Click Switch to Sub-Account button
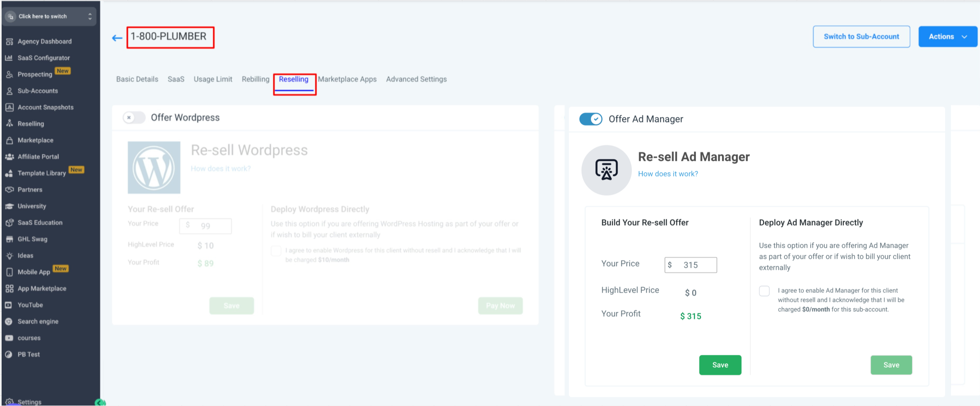Viewport: 980px width, 406px height. pyautogui.click(x=861, y=36)
